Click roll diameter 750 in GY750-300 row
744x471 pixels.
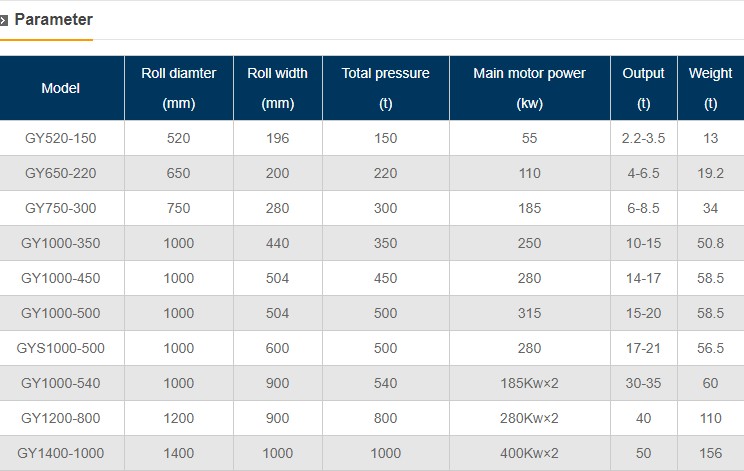click(178, 208)
